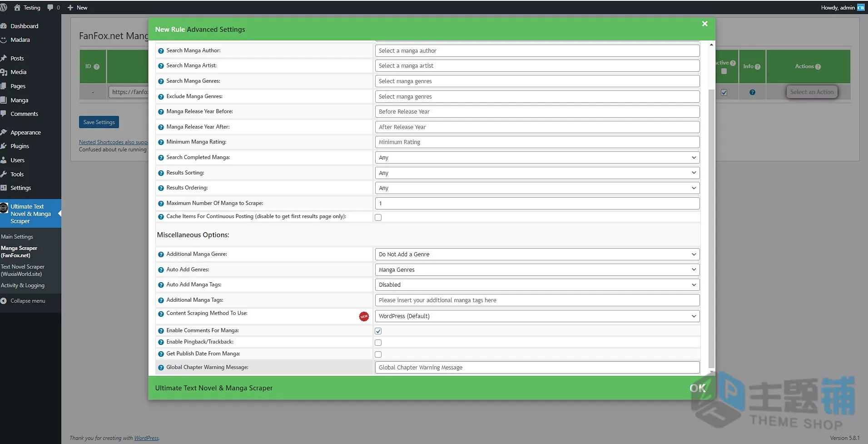Image resolution: width=868 pixels, height=444 pixels.
Task: Click the Global Chapter Warning Message field
Action: click(x=537, y=368)
